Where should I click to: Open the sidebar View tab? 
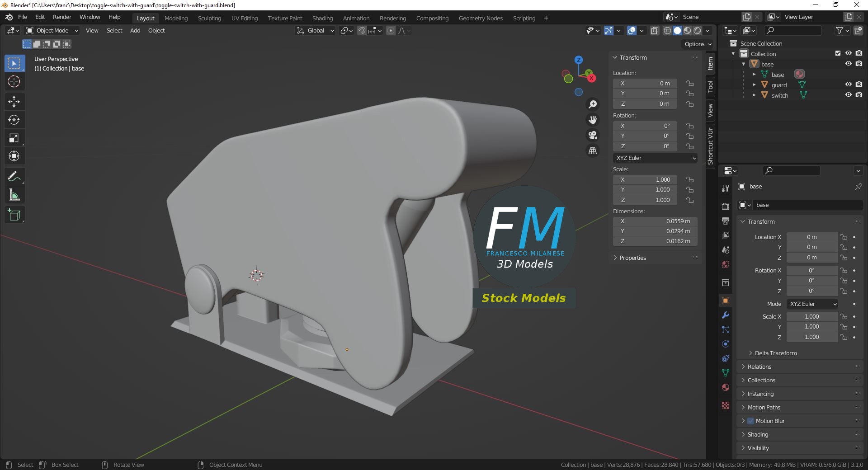pos(711,110)
